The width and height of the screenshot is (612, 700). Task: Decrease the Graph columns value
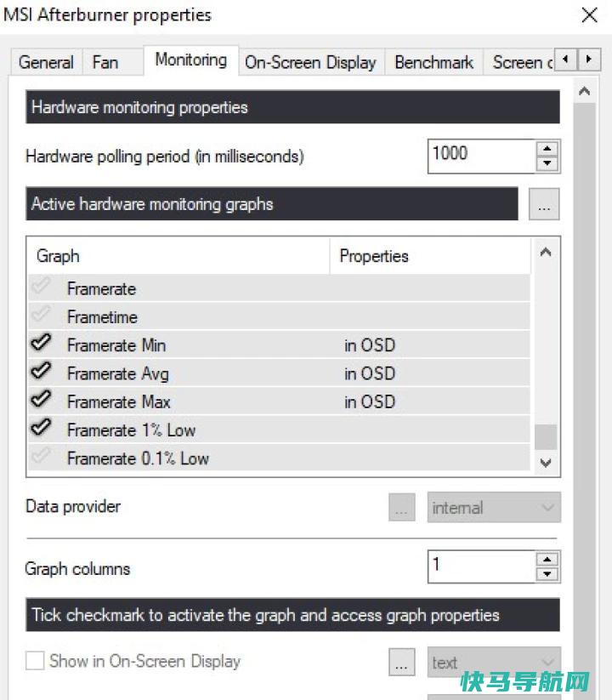547,574
